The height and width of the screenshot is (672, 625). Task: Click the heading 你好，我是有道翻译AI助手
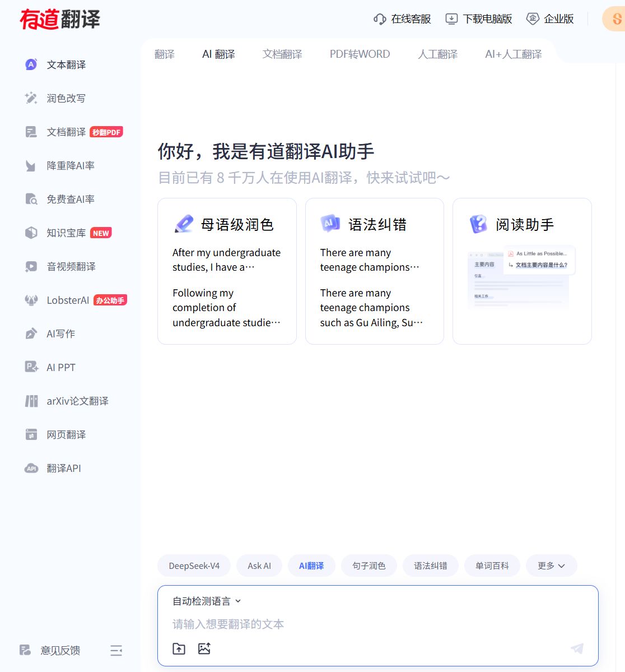266,152
